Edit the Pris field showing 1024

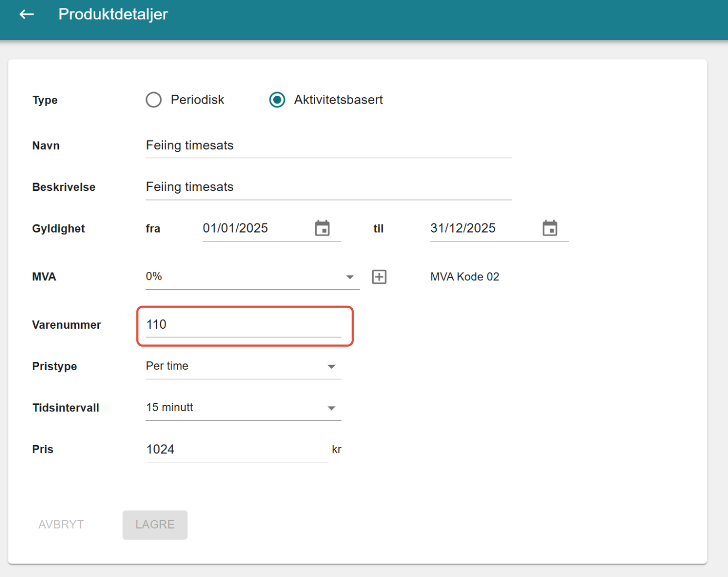point(237,450)
